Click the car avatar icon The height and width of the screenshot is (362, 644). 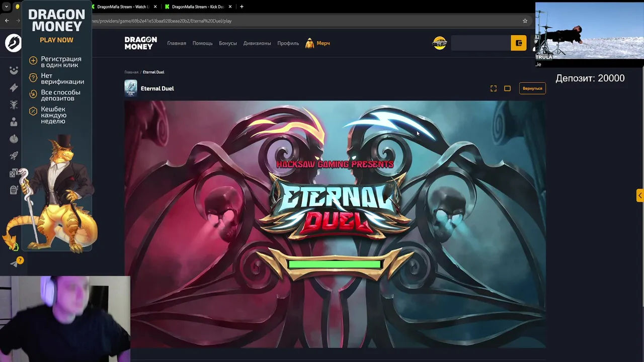pos(440,43)
